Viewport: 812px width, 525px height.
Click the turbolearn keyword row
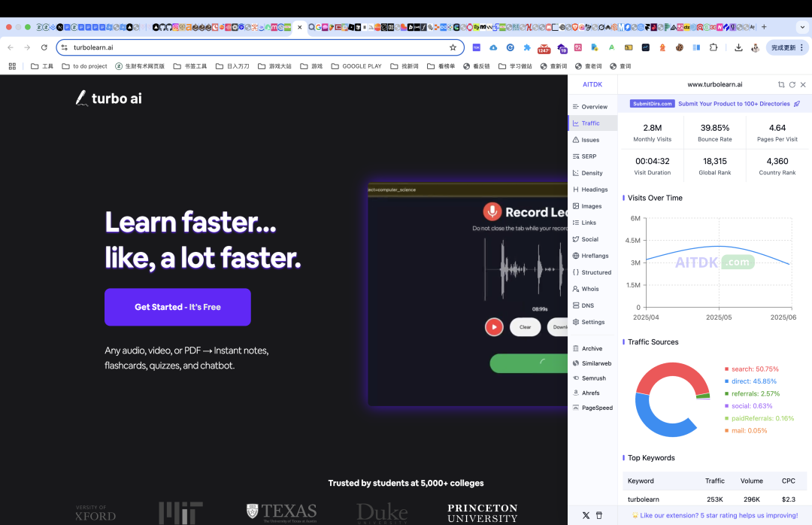tap(715, 499)
